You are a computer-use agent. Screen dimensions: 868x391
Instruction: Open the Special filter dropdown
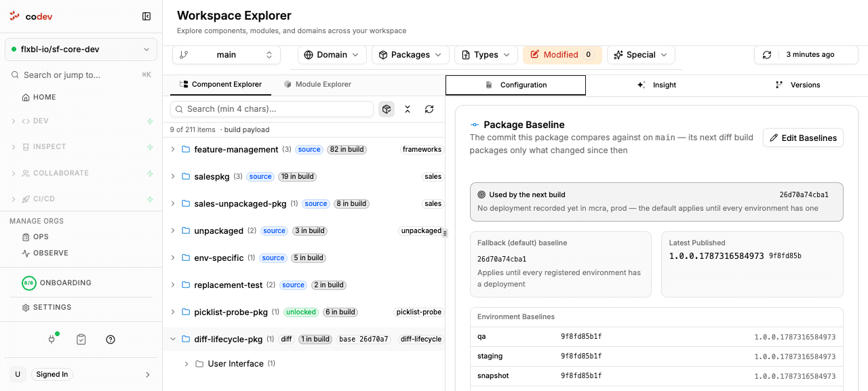pyautogui.click(x=641, y=55)
